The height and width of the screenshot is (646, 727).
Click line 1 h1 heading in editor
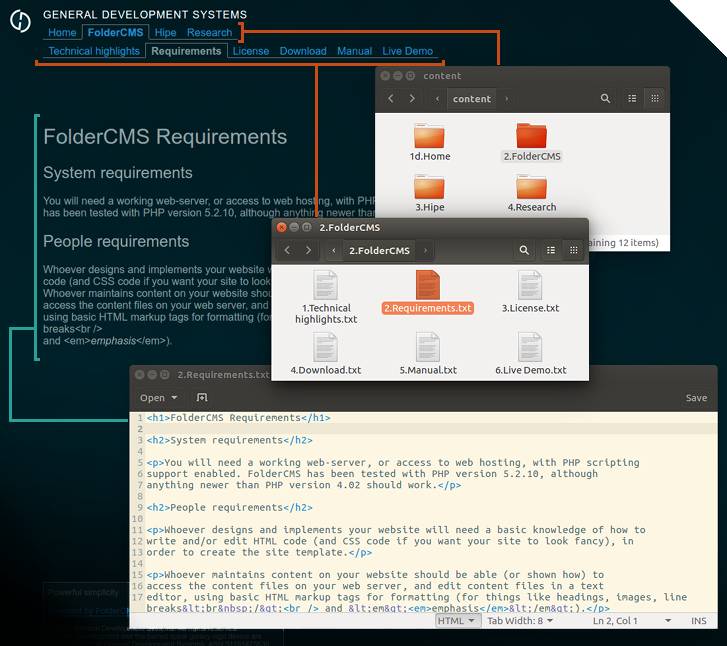(x=238, y=418)
